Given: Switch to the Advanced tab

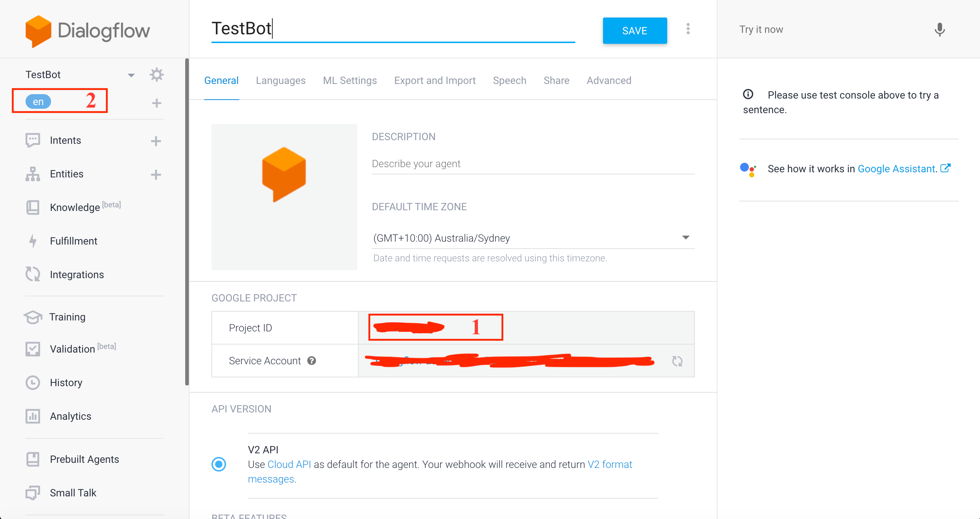Looking at the screenshot, I should click(x=609, y=81).
